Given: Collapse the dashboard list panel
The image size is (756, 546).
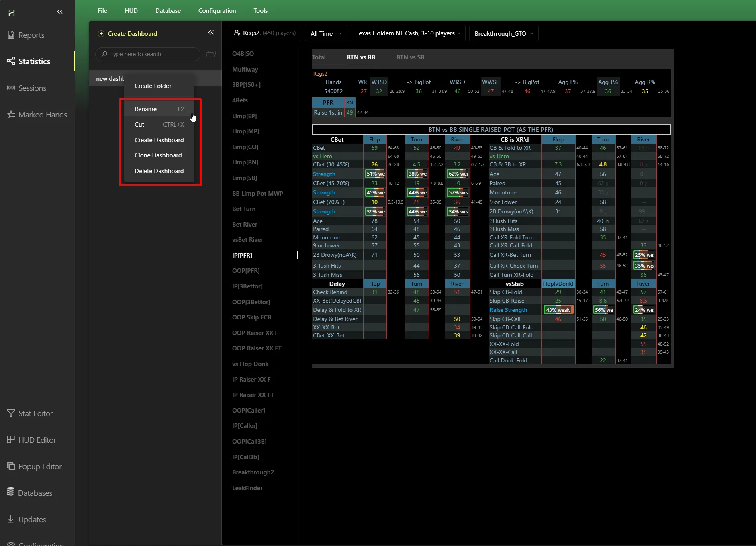Looking at the screenshot, I should point(211,33).
